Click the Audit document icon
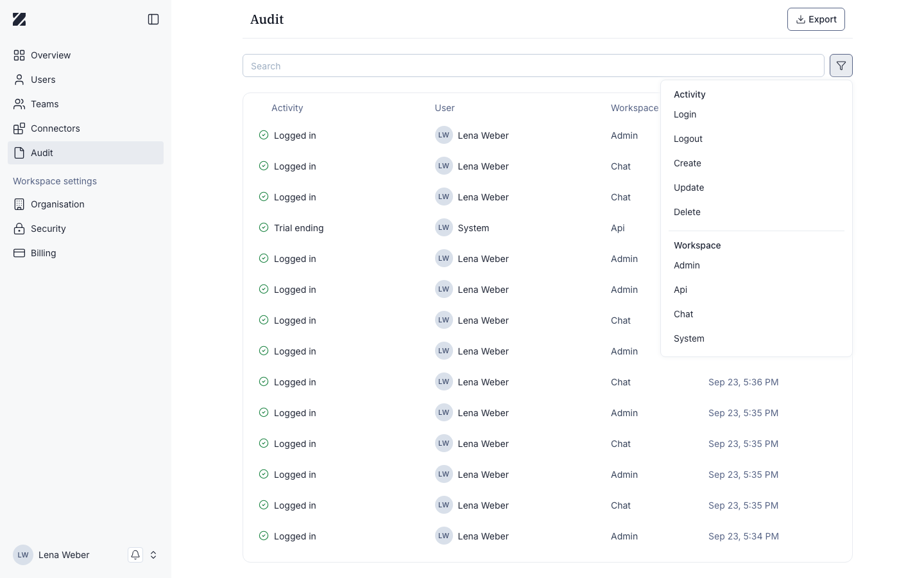 (x=19, y=153)
